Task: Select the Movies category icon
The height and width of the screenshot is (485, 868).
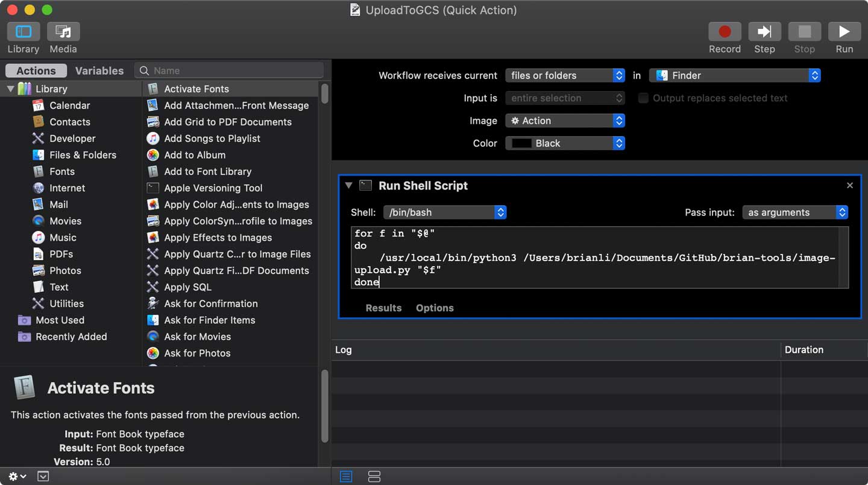Action: pyautogui.click(x=39, y=221)
